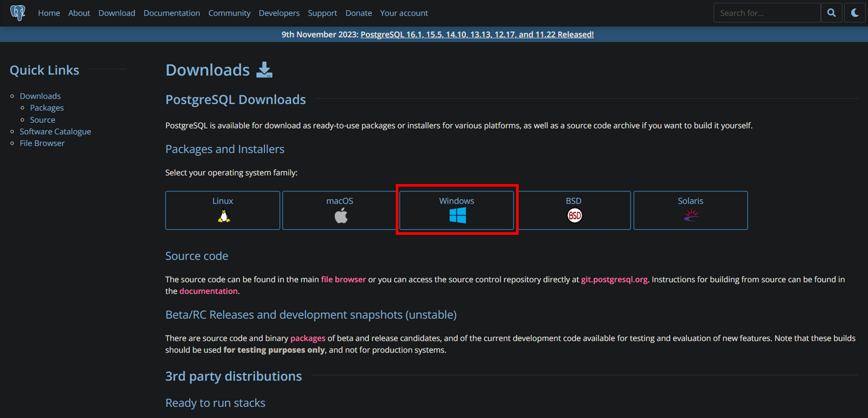Open the Download menu item

(117, 13)
